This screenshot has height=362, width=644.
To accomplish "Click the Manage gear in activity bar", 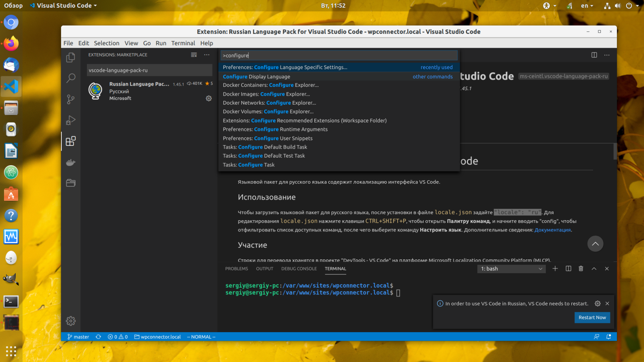I will point(71,321).
